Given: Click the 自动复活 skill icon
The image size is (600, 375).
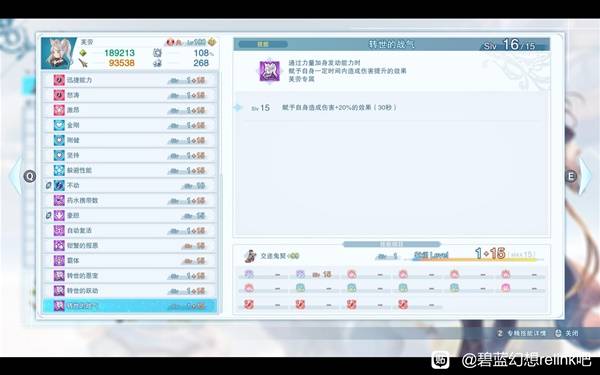Looking at the screenshot, I should [59, 230].
